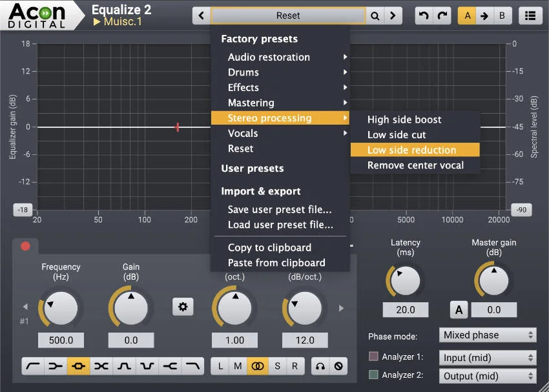
Task: Click the Frequency knob
Action: [61, 308]
